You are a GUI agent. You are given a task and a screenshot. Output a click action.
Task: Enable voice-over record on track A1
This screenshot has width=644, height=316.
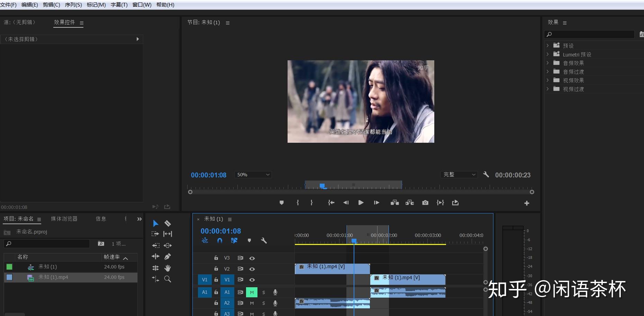point(275,292)
